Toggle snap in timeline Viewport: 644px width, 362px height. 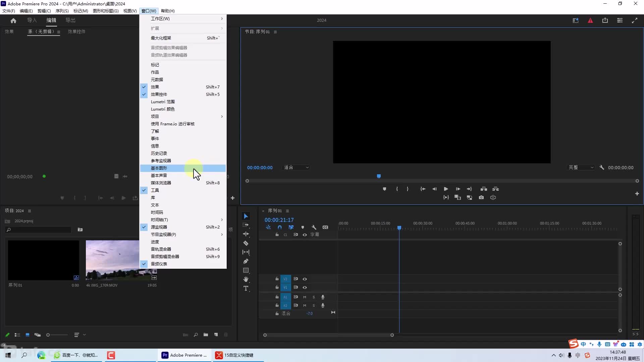coord(280,227)
